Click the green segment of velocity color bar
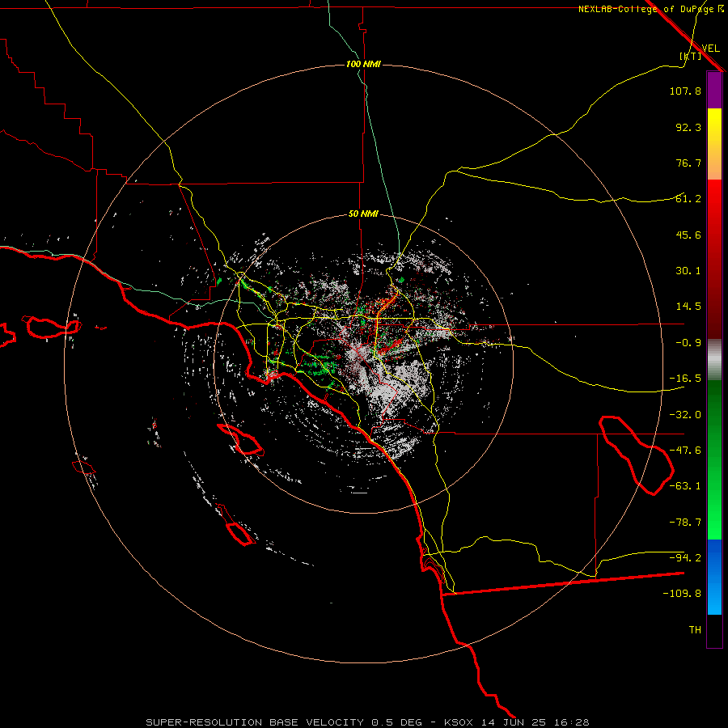728x728 pixels. click(714, 459)
